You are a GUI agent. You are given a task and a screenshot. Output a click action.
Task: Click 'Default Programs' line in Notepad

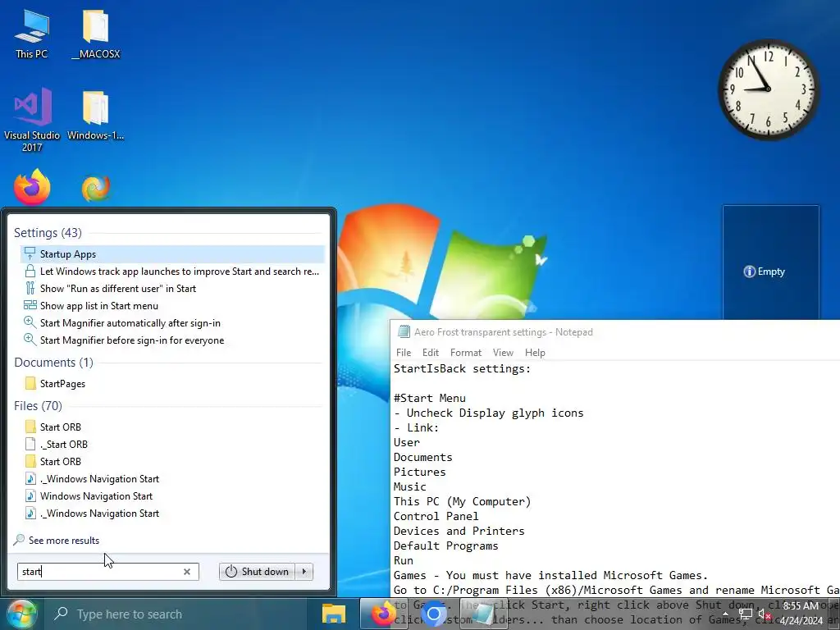(x=445, y=546)
